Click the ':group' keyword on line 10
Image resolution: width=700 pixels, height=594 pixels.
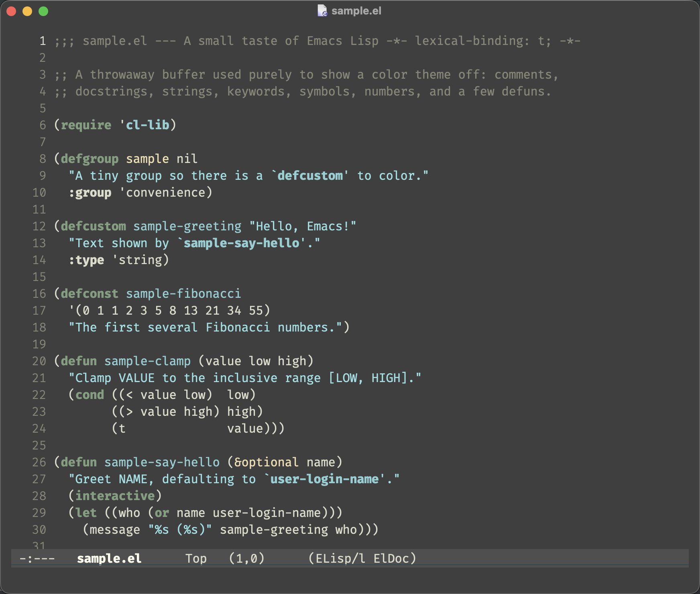[90, 192]
